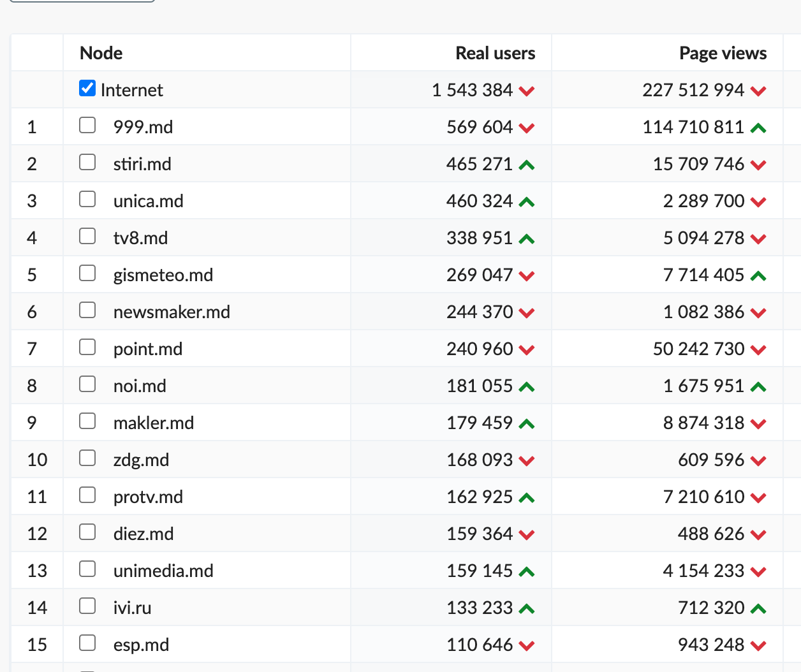This screenshot has height=672, width=801.
Task: Click the ivi.ru node name
Action: (133, 608)
